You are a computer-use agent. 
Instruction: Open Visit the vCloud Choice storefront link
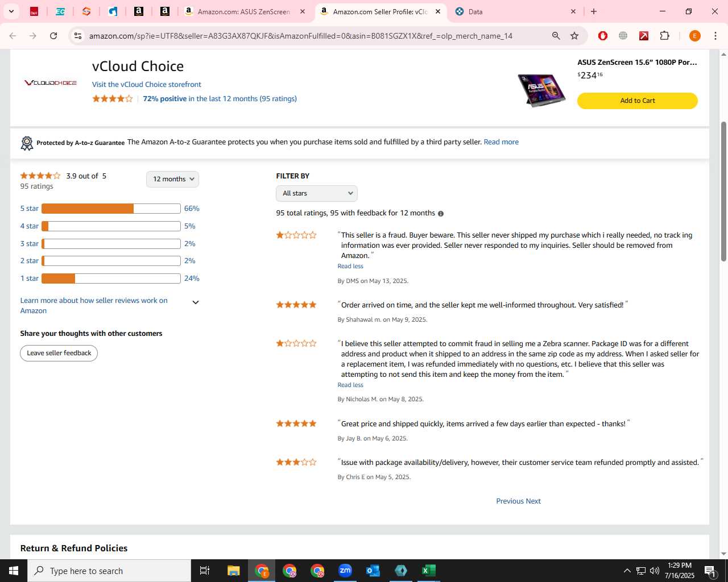click(x=147, y=84)
